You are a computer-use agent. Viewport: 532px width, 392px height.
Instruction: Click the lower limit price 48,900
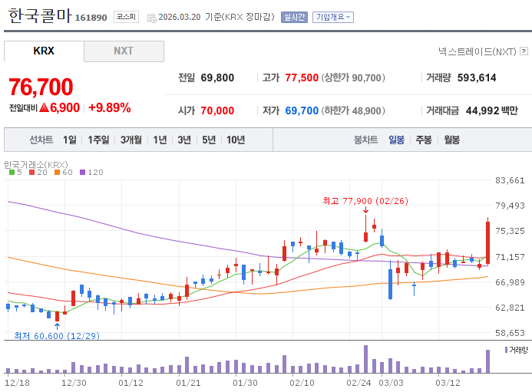tap(366, 111)
